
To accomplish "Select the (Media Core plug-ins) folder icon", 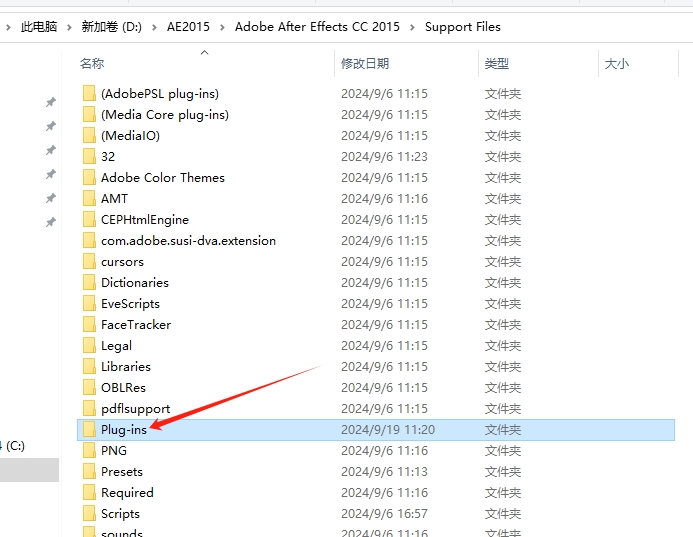I will click(89, 114).
